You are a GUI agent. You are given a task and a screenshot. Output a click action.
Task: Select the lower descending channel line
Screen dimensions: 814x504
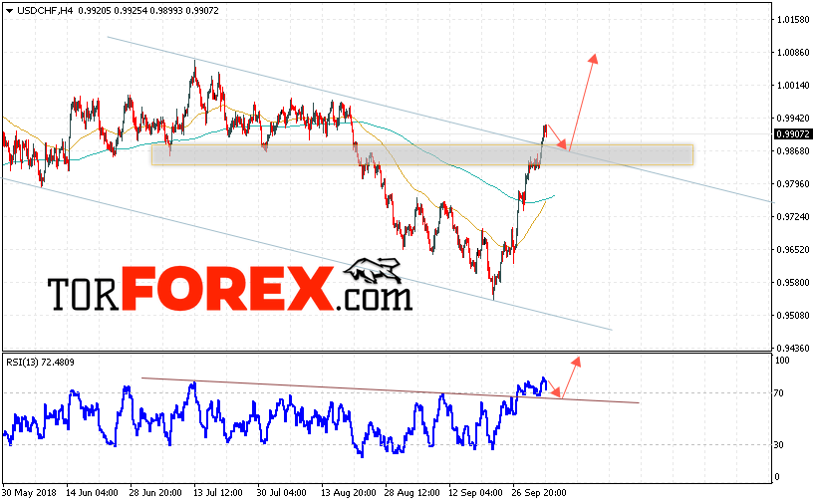coord(306,254)
